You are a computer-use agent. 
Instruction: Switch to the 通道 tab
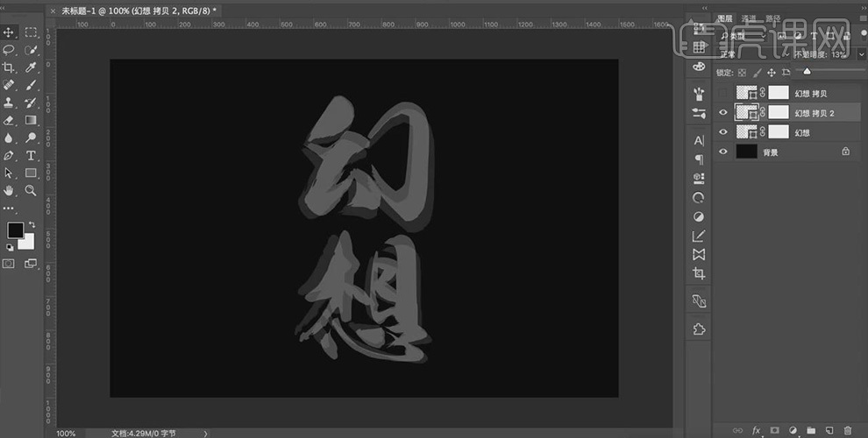pyautogui.click(x=749, y=18)
